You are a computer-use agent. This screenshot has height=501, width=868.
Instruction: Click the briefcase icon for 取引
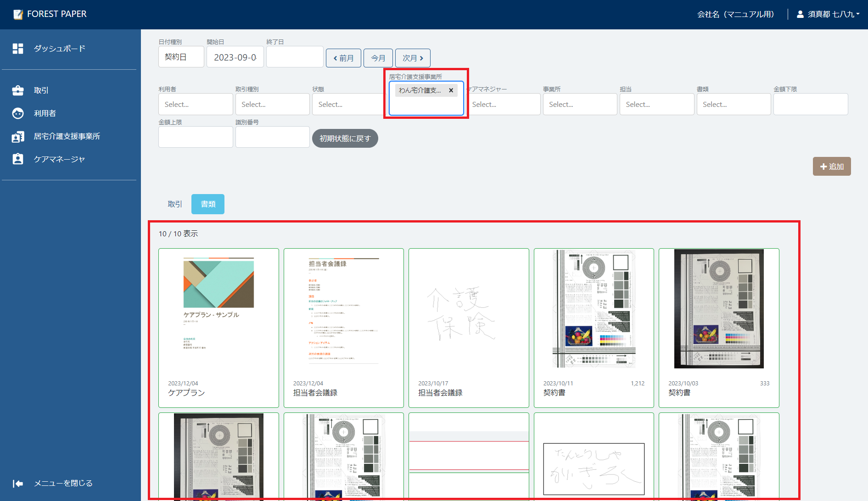18,90
